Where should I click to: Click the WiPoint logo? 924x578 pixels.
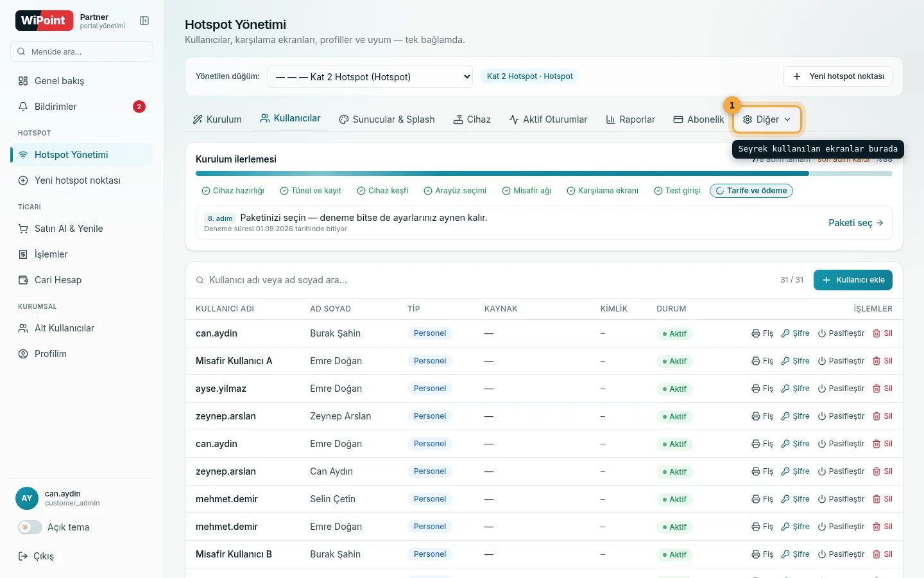click(x=43, y=21)
